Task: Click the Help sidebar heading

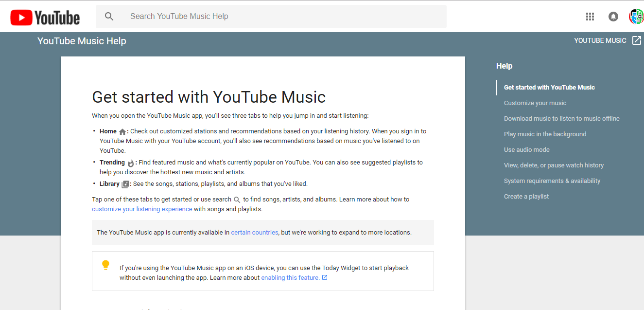Action: (504, 66)
